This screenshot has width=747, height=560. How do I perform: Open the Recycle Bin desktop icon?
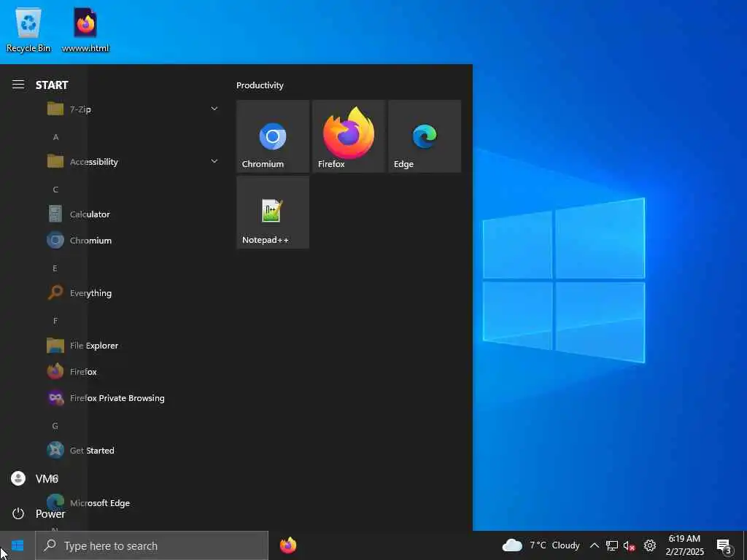coord(28,29)
